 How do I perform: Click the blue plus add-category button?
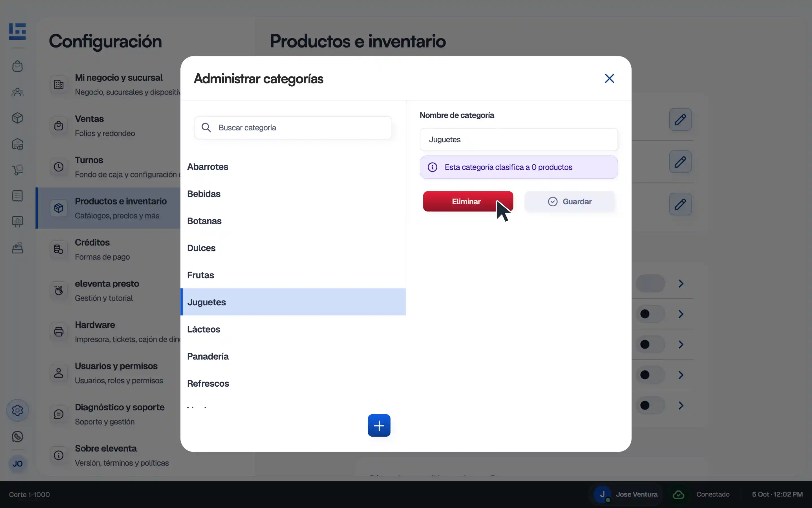(379, 425)
